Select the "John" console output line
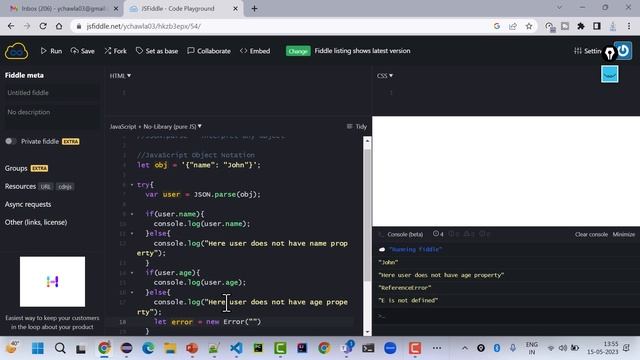The image size is (640, 360). [388, 262]
